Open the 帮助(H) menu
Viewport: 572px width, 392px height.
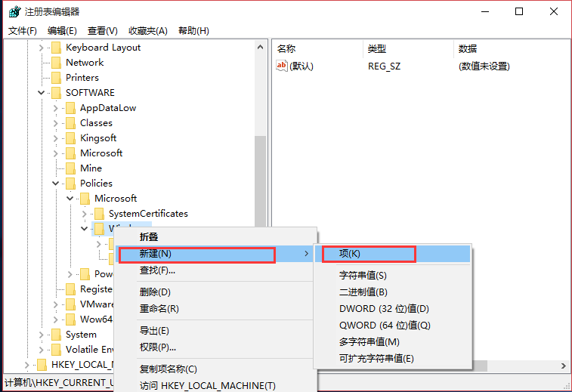[193, 31]
